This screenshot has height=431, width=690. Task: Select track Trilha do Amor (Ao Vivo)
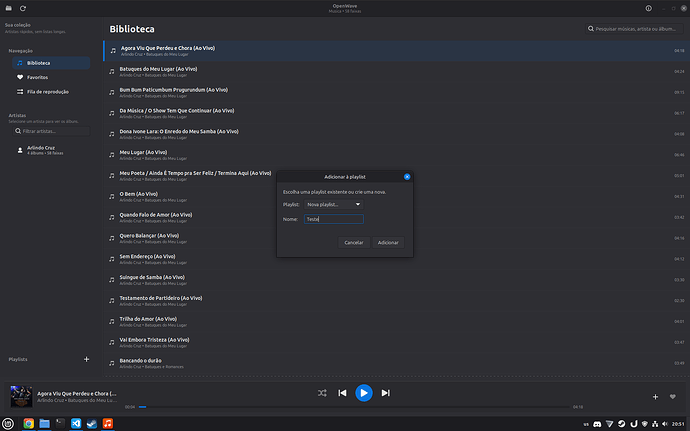point(396,321)
